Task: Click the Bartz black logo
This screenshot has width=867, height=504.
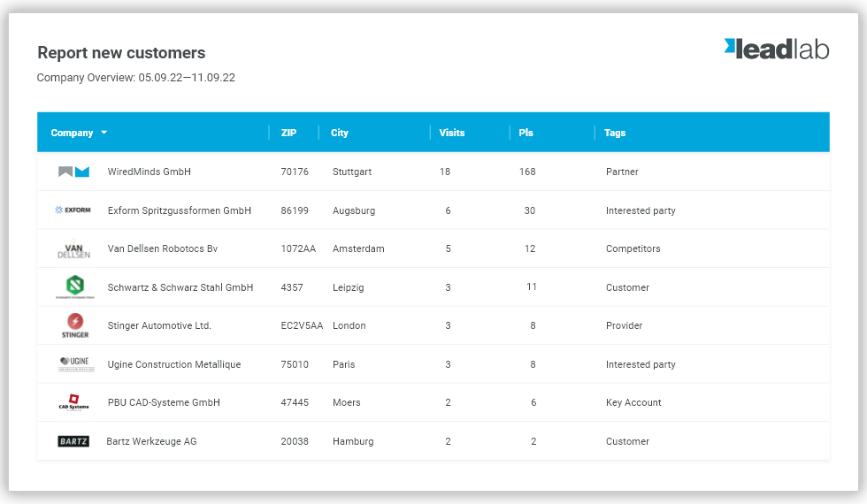Action: (x=73, y=441)
